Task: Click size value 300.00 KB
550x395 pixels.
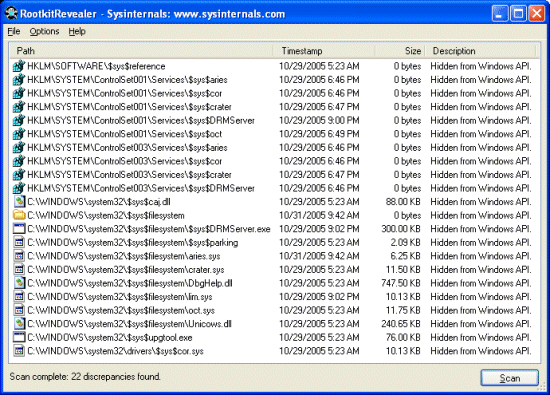Action: [401, 229]
